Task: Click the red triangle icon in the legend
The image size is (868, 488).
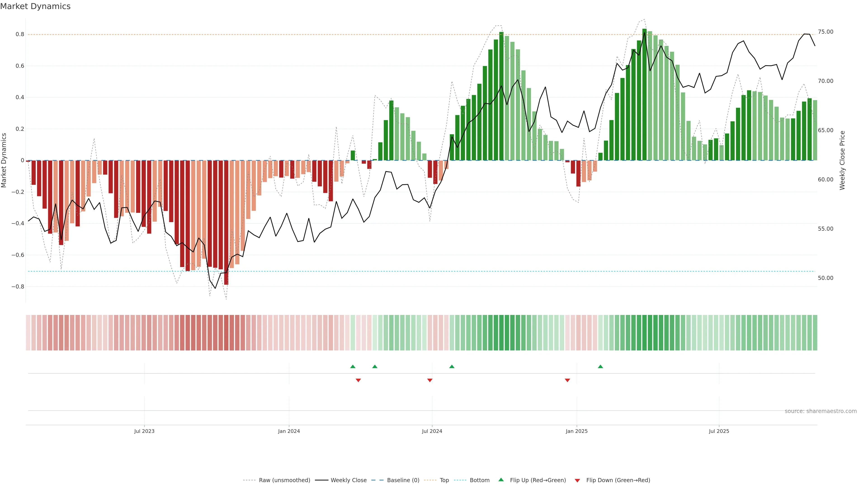Action: [x=577, y=481]
